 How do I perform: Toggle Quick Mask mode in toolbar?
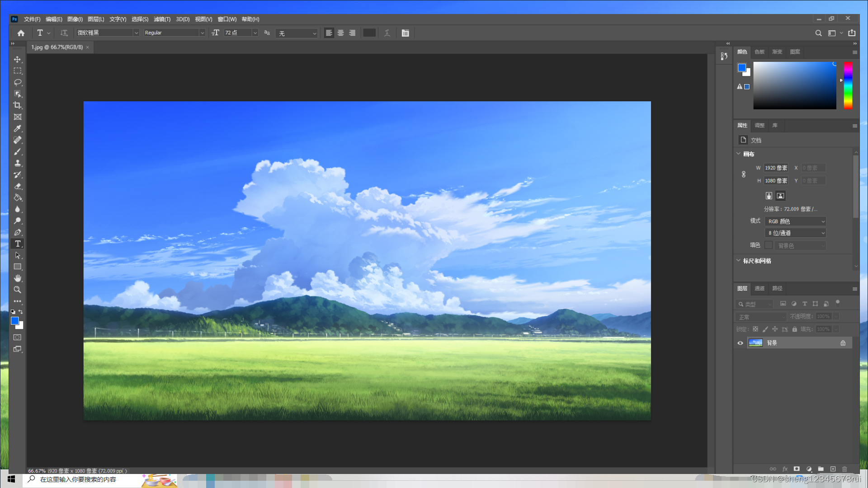pyautogui.click(x=17, y=338)
